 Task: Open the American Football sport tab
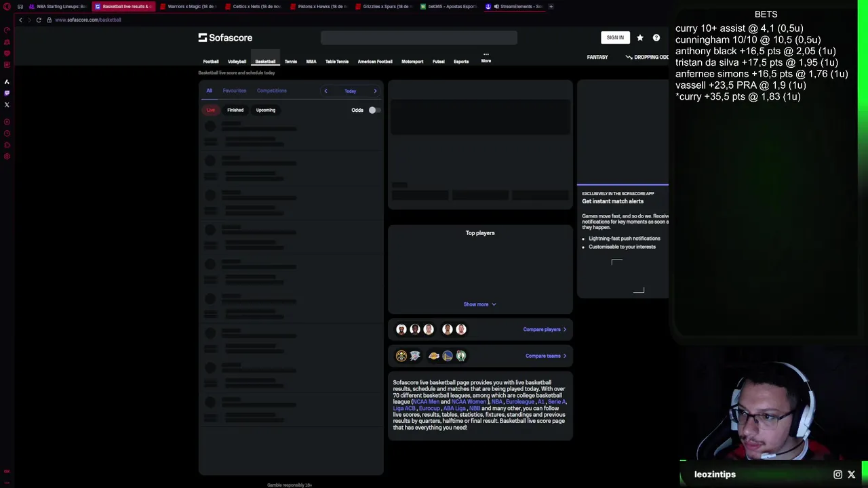pos(375,62)
